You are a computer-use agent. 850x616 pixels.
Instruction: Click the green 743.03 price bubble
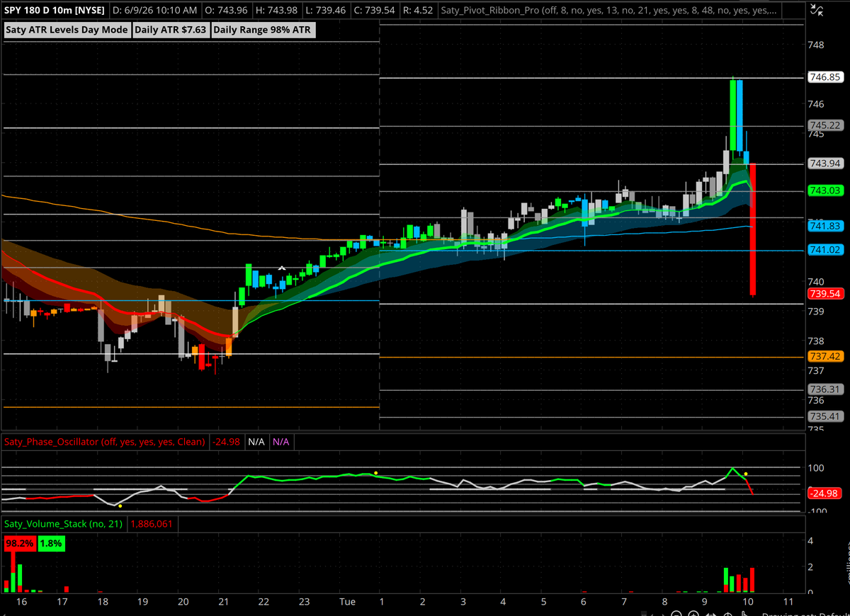coord(824,190)
